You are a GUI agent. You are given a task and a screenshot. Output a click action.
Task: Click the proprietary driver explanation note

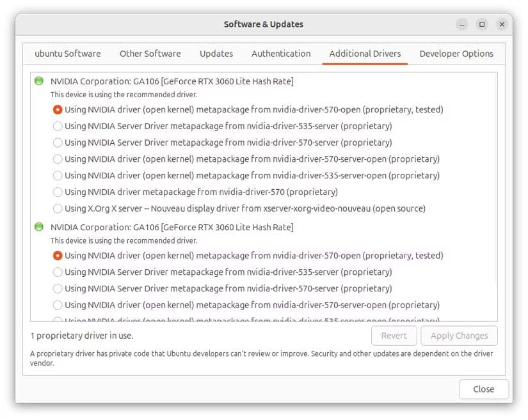(261, 359)
